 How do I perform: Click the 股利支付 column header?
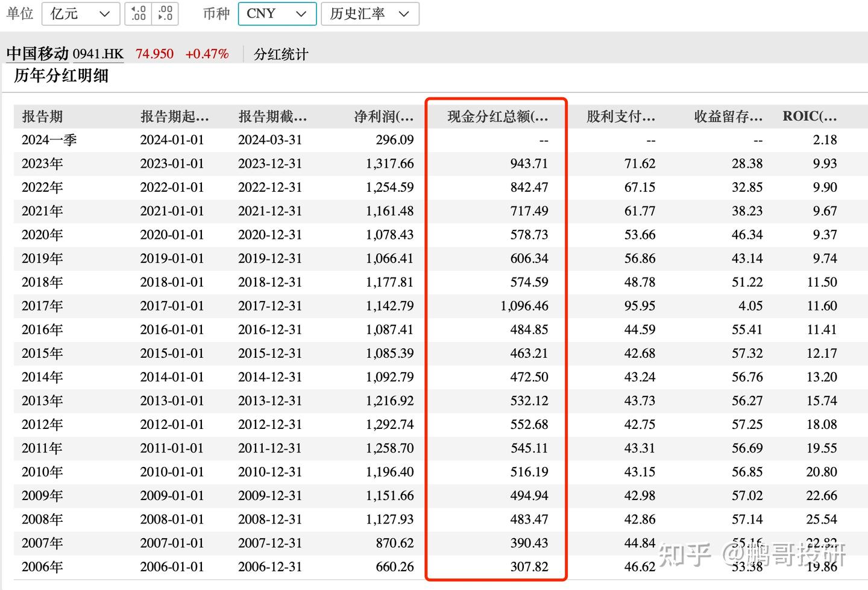618,116
